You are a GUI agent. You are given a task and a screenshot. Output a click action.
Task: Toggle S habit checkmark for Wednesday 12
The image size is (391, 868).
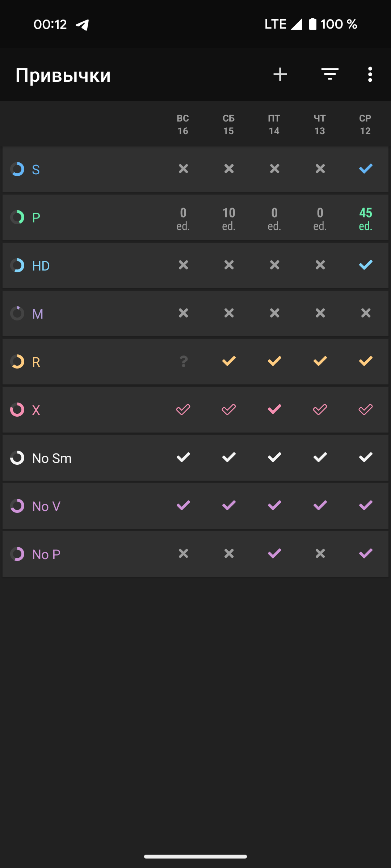[x=366, y=169]
